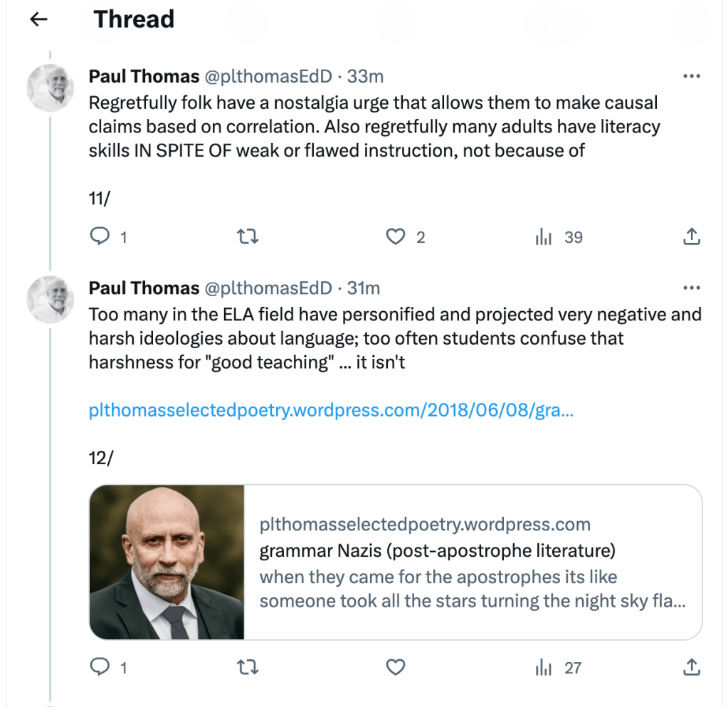
Task: Like the 12/ tweet
Action: pos(395,667)
